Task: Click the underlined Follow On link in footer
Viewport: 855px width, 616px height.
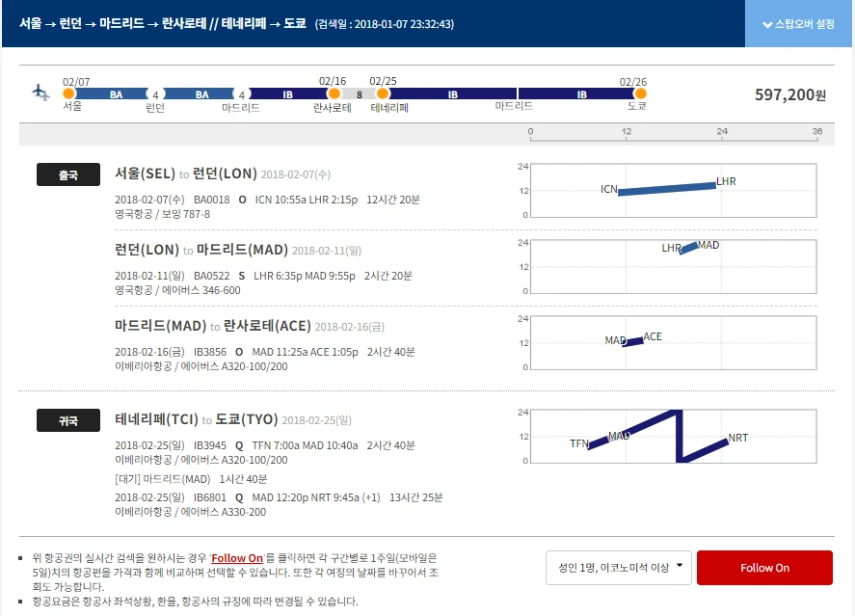Action: (x=238, y=558)
